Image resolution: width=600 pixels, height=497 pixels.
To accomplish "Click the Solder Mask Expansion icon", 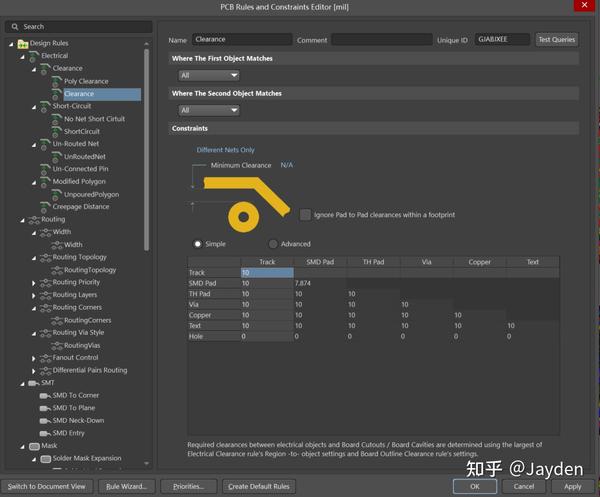I will point(46,458).
